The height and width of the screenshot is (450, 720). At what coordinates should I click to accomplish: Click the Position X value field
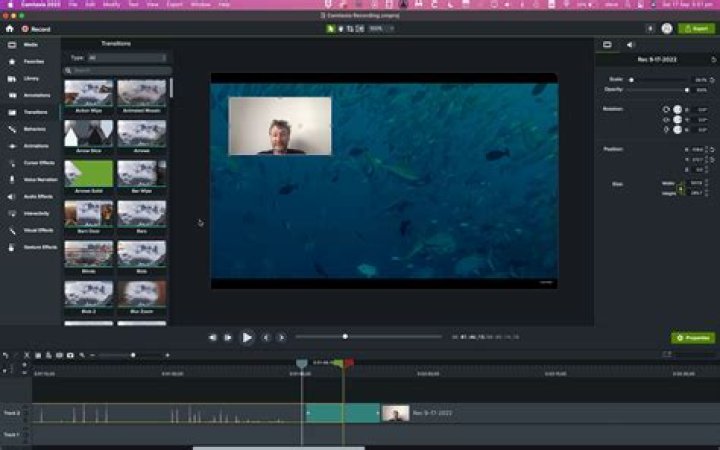pos(698,150)
